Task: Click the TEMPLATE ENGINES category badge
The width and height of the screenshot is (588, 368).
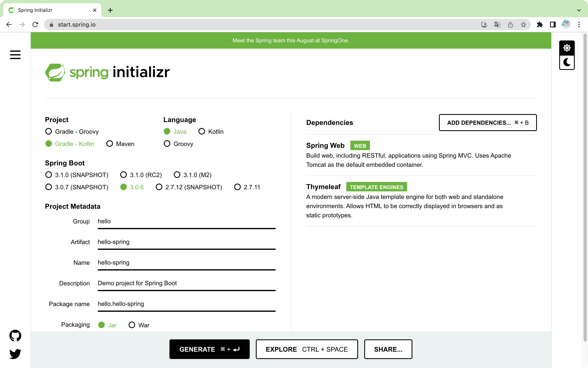Action: pyautogui.click(x=376, y=187)
